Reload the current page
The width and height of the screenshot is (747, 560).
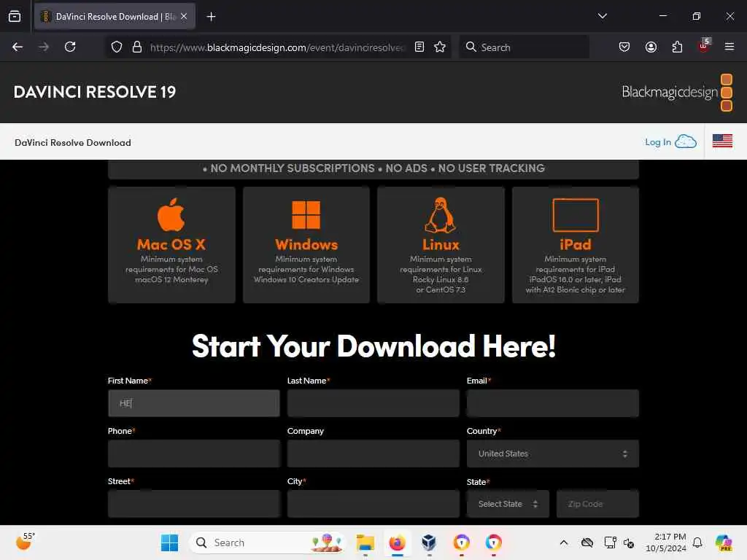pyautogui.click(x=70, y=47)
